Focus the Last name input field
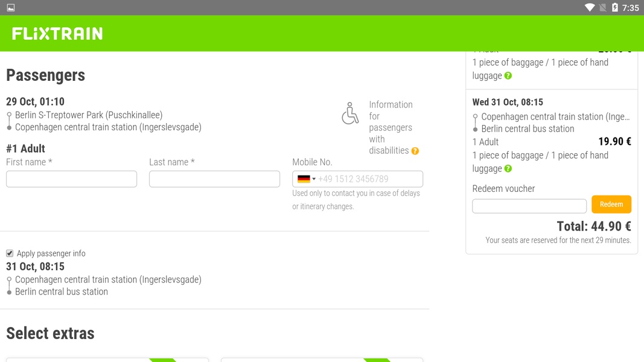This screenshot has width=644, height=362. pos(214,179)
